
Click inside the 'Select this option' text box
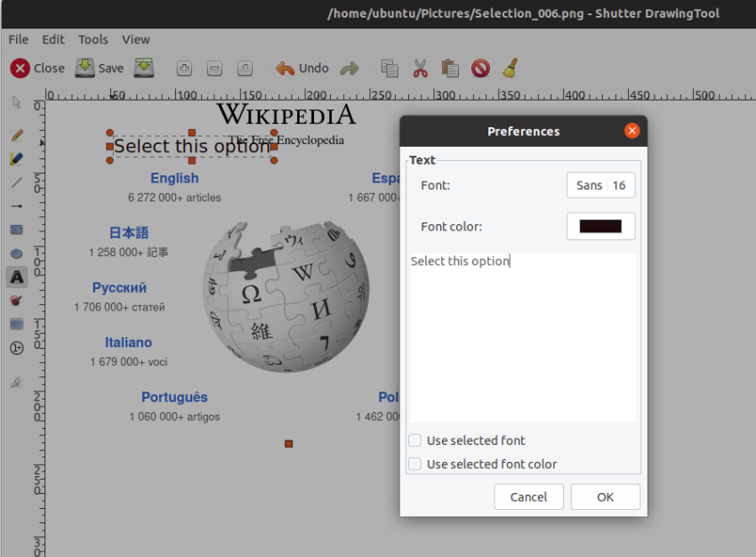(522, 338)
